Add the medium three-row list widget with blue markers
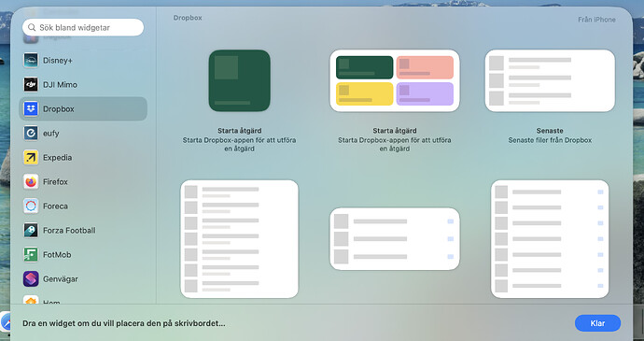The image size is (644, 341). tap(395, 239)
